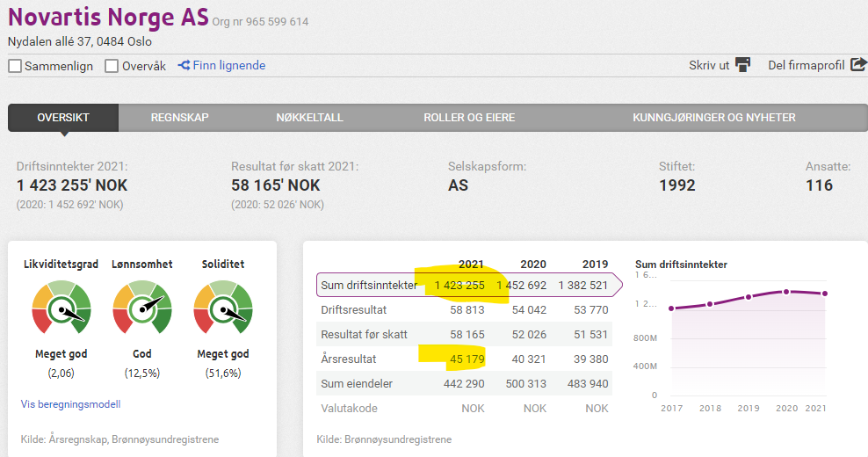
Task: Switch to the Regnskap tab
Action: pyautogui.click(x=179, y=118)
